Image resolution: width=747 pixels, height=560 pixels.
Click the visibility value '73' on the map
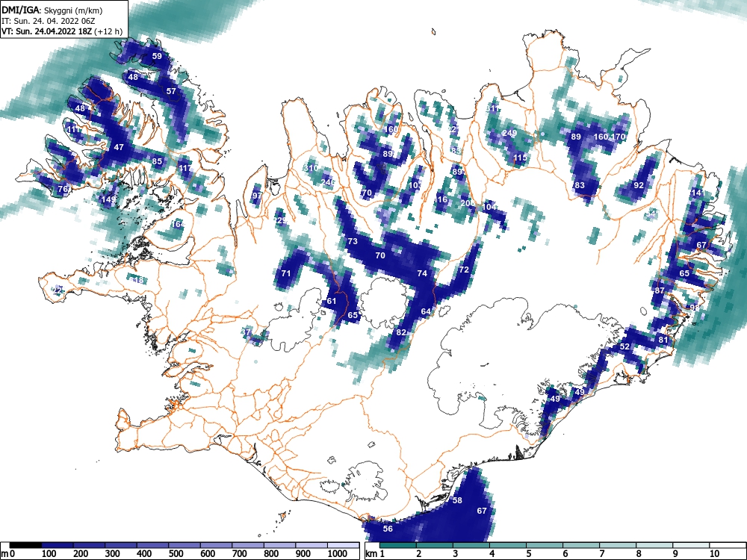(x=353, y=241)
